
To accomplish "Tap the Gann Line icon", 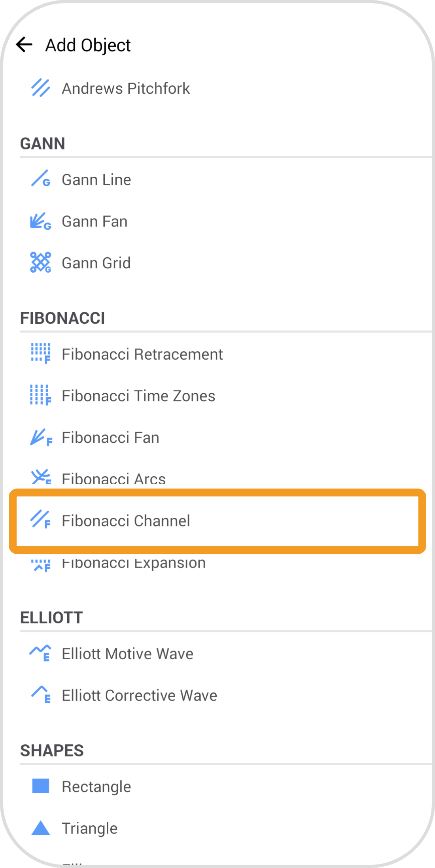I will pos(40,179).
